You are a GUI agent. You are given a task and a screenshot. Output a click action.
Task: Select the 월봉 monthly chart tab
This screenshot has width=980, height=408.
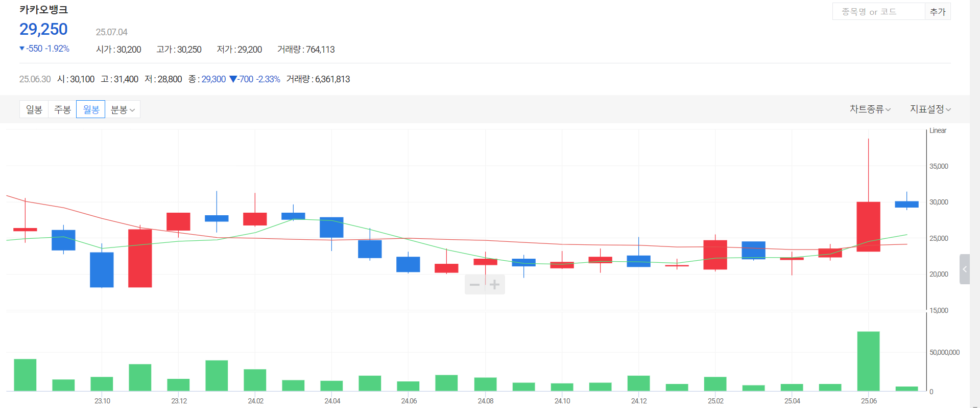91,109
